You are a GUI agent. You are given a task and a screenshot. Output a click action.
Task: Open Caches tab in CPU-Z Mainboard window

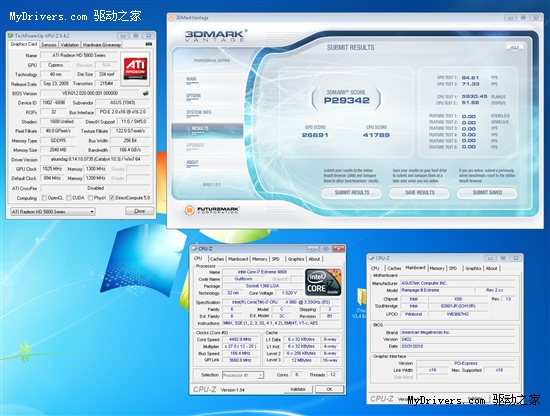pyautogui.click(x=394, y=268)
